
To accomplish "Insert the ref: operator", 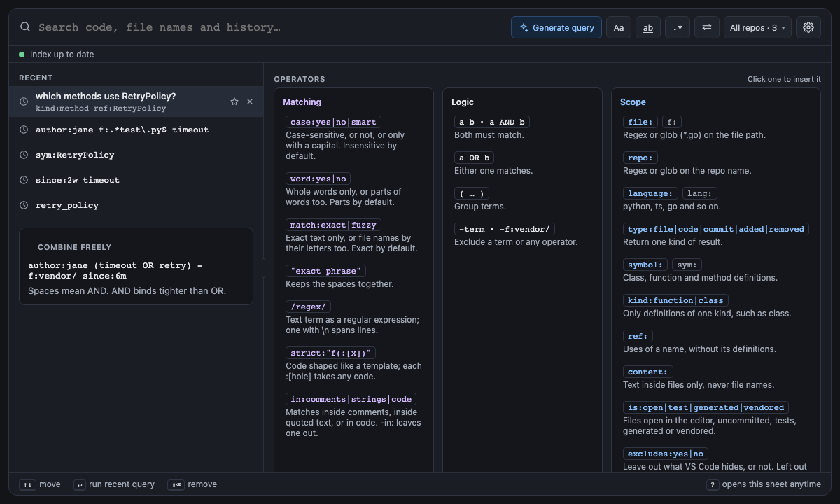I will click(x=638, y=336).
